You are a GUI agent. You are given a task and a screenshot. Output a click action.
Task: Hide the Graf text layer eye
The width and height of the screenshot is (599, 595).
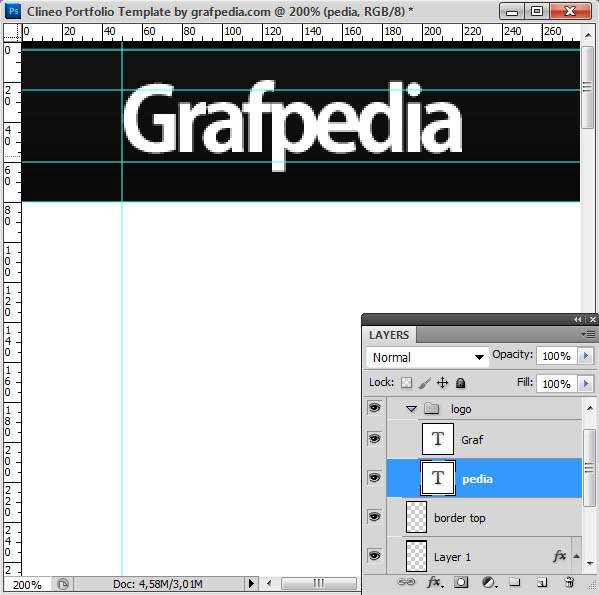[x=374, y=438]
